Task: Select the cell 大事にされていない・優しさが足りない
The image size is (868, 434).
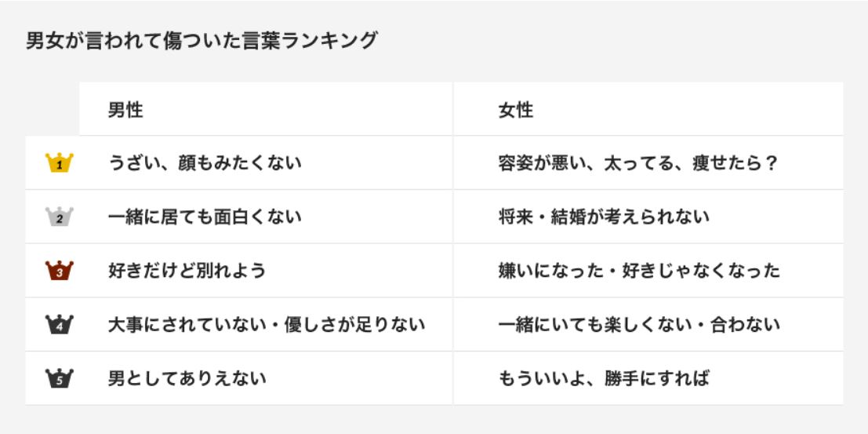Action: pos(267,325)
